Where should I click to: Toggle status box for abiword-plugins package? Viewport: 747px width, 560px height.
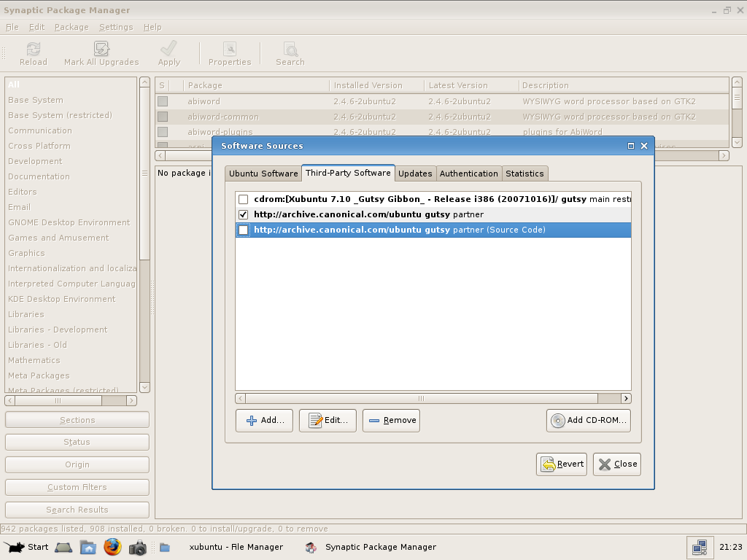(163, 132)
